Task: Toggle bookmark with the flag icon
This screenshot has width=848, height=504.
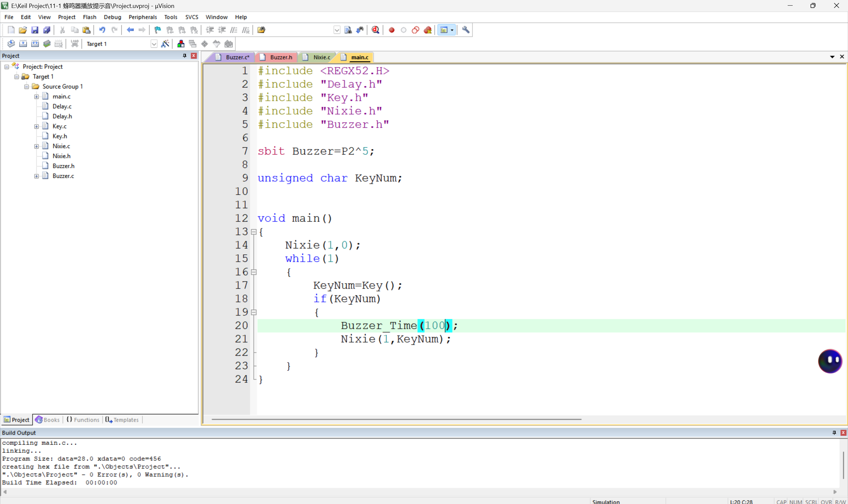Action: coord(157,30)
